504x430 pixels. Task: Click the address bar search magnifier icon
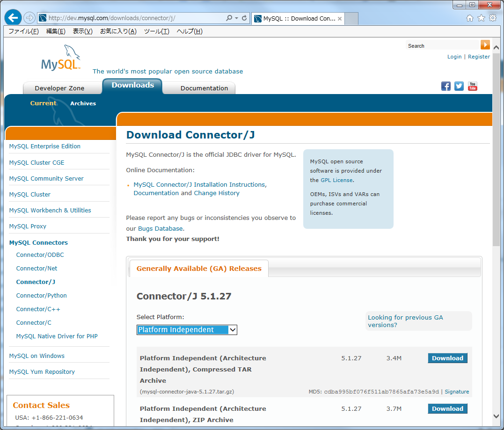click(229, 18)
